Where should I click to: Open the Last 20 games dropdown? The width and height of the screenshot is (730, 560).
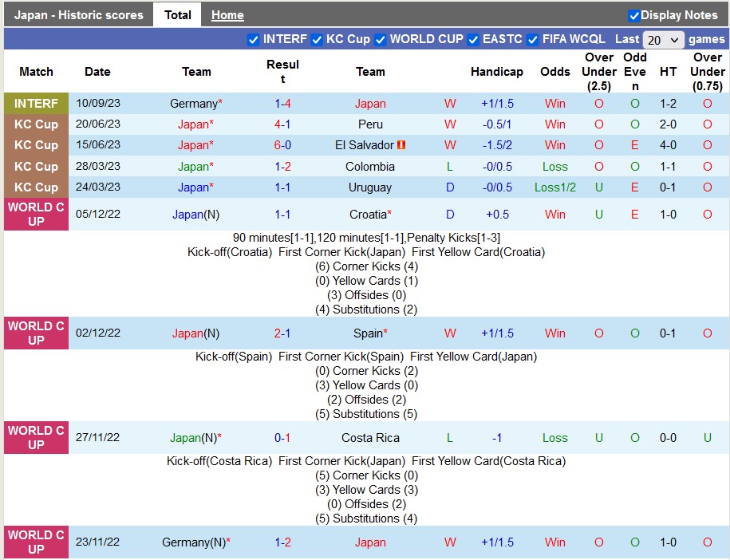coord(664,40)
